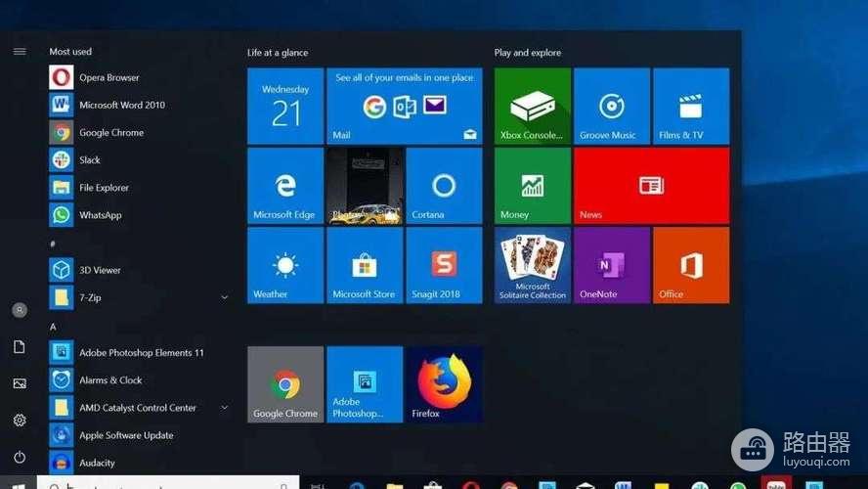Launch the Microsoft Solitaire Collection tile

533,265
